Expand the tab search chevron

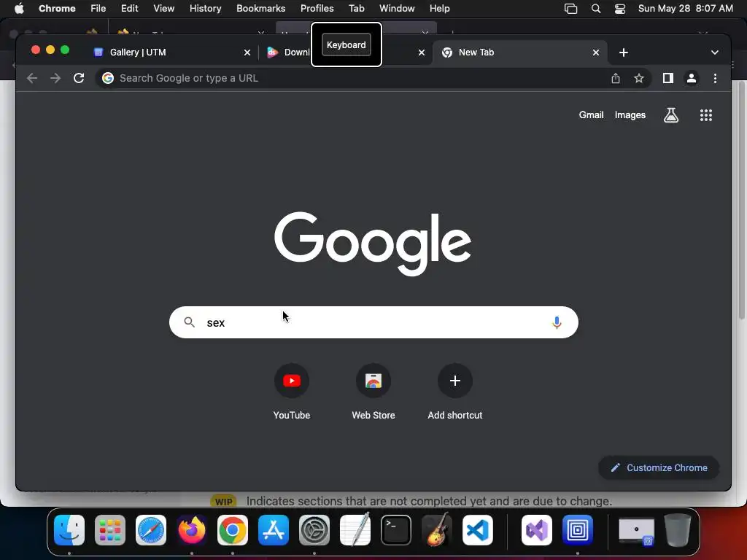coord(715,52)
